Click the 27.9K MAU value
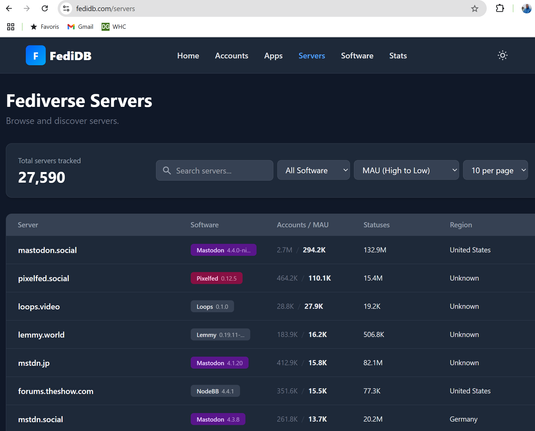Image resolution: width=535 pixels, height=431 pixels. (314, 306)
